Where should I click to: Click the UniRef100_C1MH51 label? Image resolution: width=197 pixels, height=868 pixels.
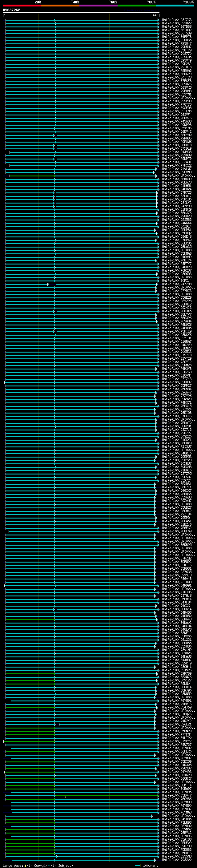click(177, 186)
